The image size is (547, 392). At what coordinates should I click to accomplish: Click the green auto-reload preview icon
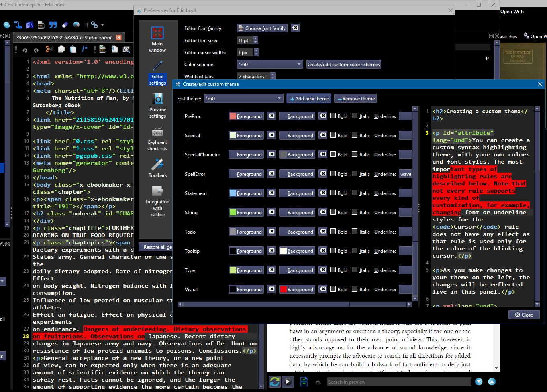275,382
